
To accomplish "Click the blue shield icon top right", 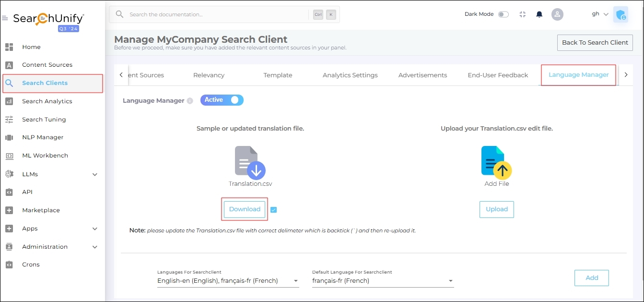I will pyautogui.click(x=621, y=14).
